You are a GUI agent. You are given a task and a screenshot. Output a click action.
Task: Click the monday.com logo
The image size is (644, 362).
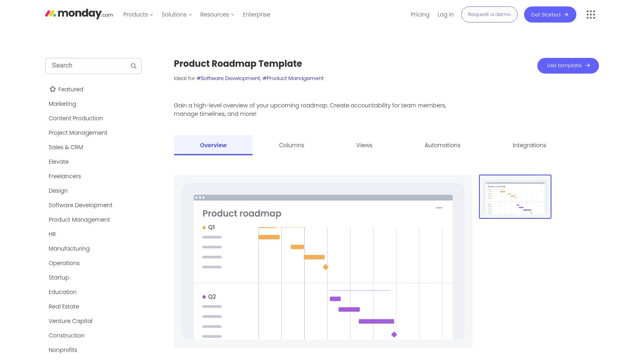(x=78, y=14)
